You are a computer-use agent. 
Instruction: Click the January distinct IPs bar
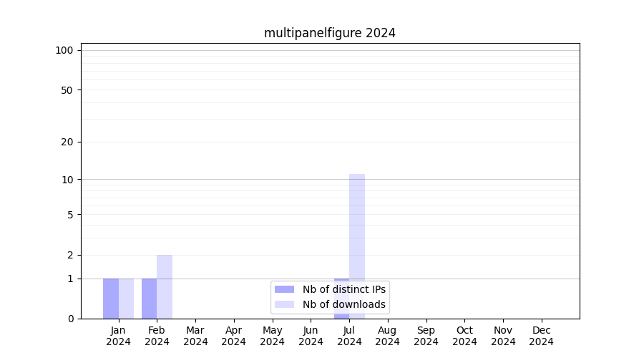pyautogui.click(x=111, y=299)
